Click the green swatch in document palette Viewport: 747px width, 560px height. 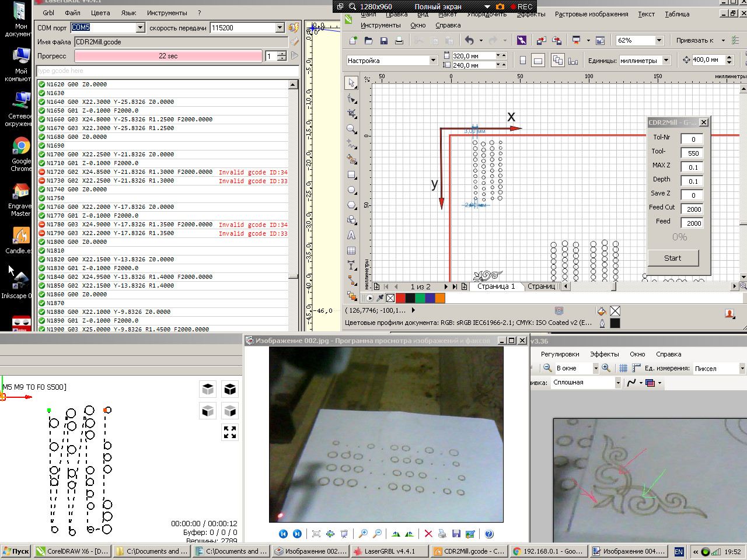(420, 297)
